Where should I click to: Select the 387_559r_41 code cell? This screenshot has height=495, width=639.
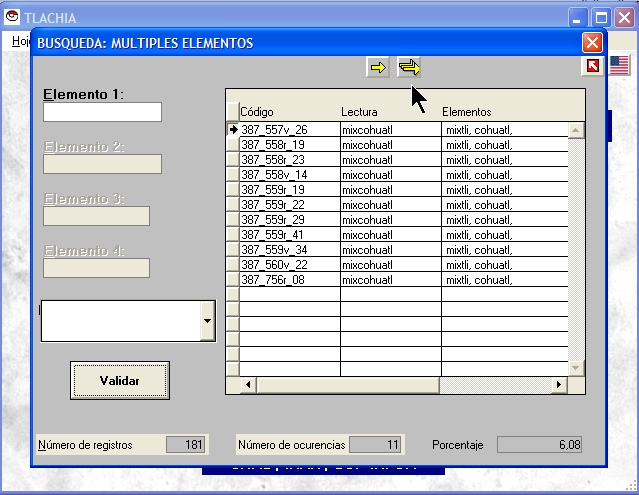point(289,235)
